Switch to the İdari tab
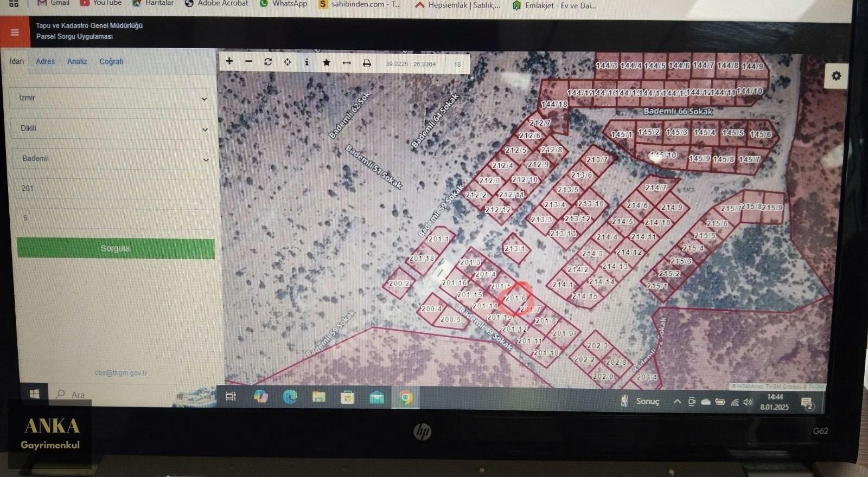Image resolution: width=868 pixels, height=477 pixels. pyautogui.click(x=17, y=61)
